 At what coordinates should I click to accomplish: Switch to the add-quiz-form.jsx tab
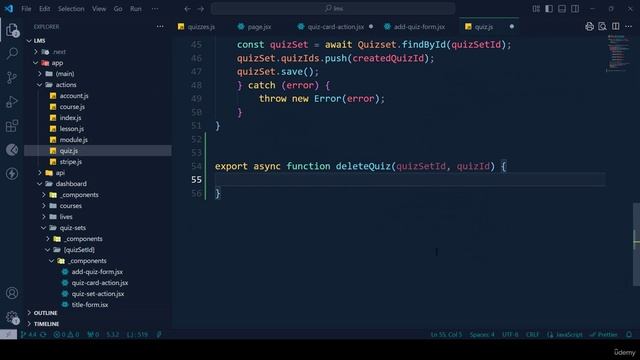(419, 27)
